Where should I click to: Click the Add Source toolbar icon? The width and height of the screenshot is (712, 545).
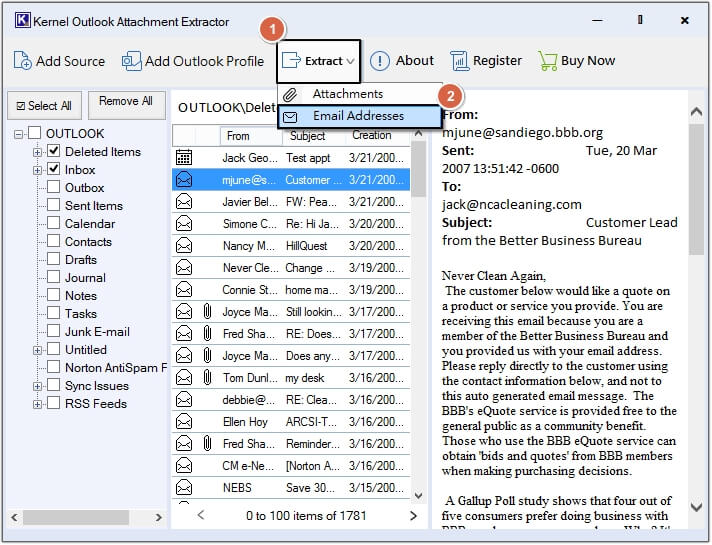pos(22,61)
